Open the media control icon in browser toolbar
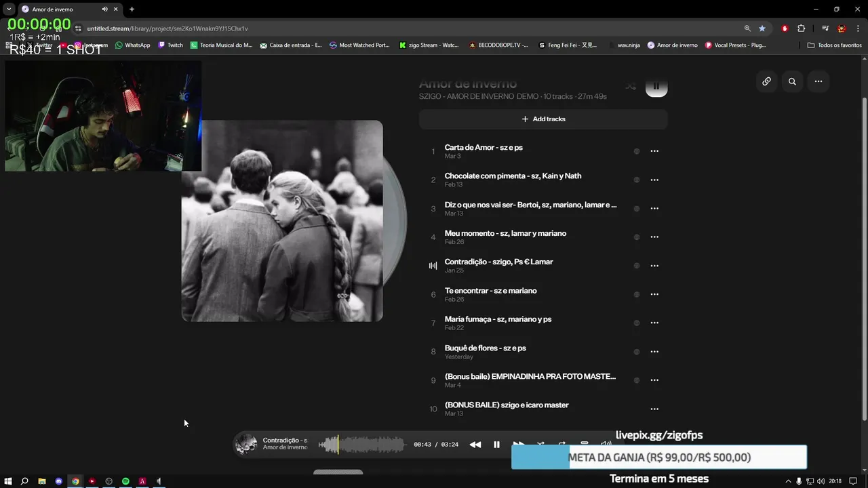 (x=825, y=28)
